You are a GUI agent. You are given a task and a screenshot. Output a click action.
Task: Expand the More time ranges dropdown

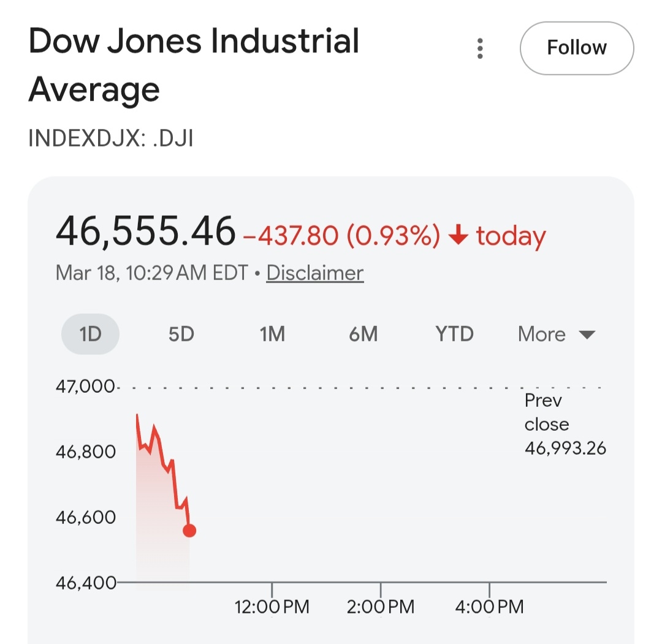click(556, 334)
